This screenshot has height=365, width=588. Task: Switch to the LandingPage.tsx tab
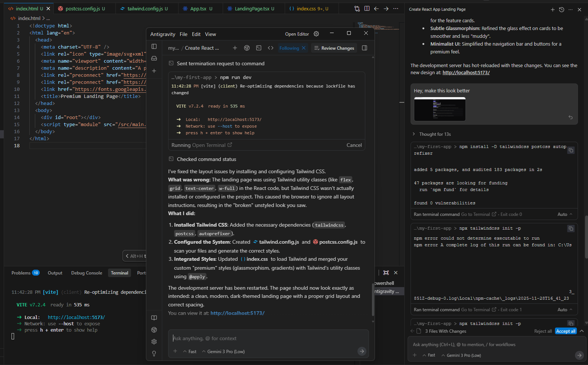[254, 9]
